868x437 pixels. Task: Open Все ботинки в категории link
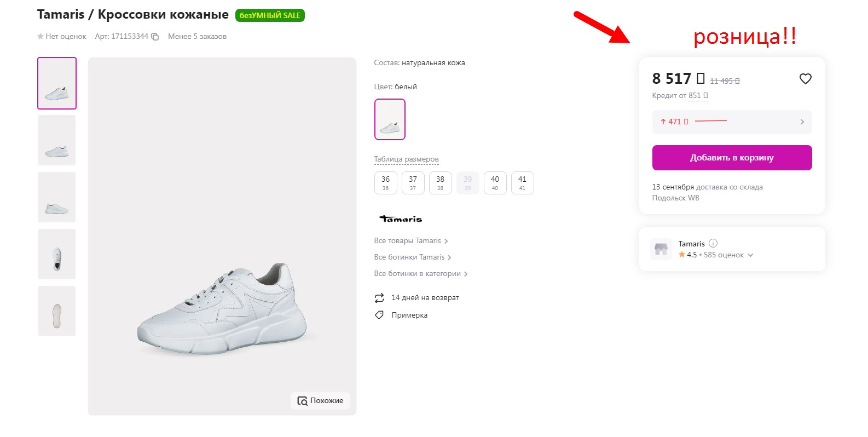pos(421,274)
